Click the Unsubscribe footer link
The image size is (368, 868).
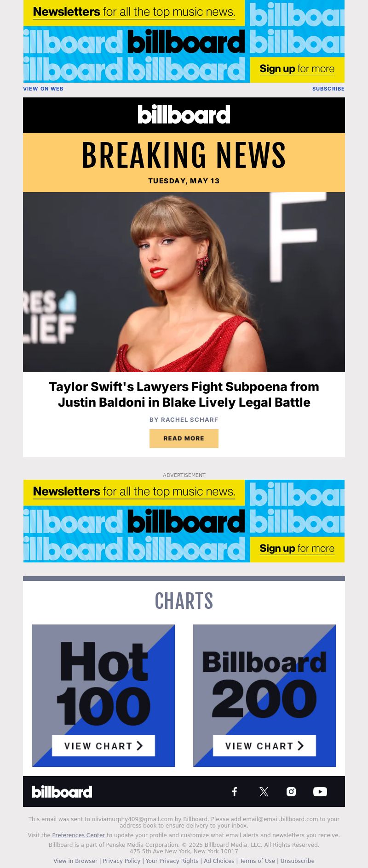298,861
